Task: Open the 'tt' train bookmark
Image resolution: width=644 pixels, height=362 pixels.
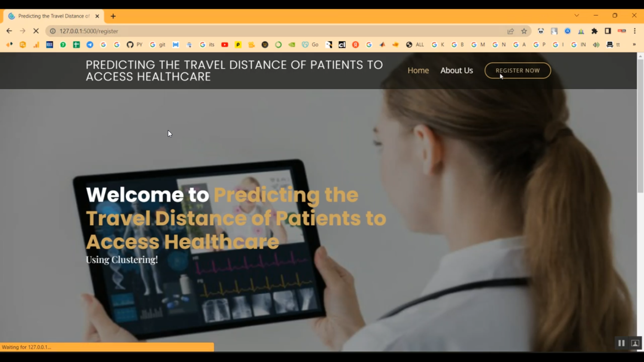Action: 613,45
